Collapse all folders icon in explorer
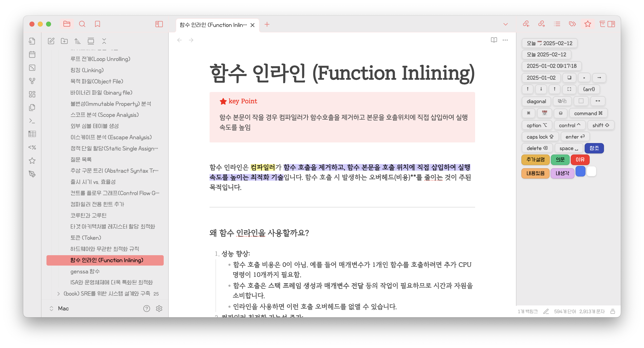Viewport: 644px width, 348px height. tap(104, 41)
